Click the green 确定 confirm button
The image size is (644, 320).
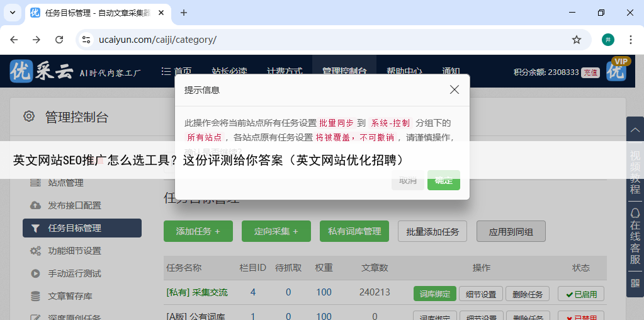pos(443,180)
